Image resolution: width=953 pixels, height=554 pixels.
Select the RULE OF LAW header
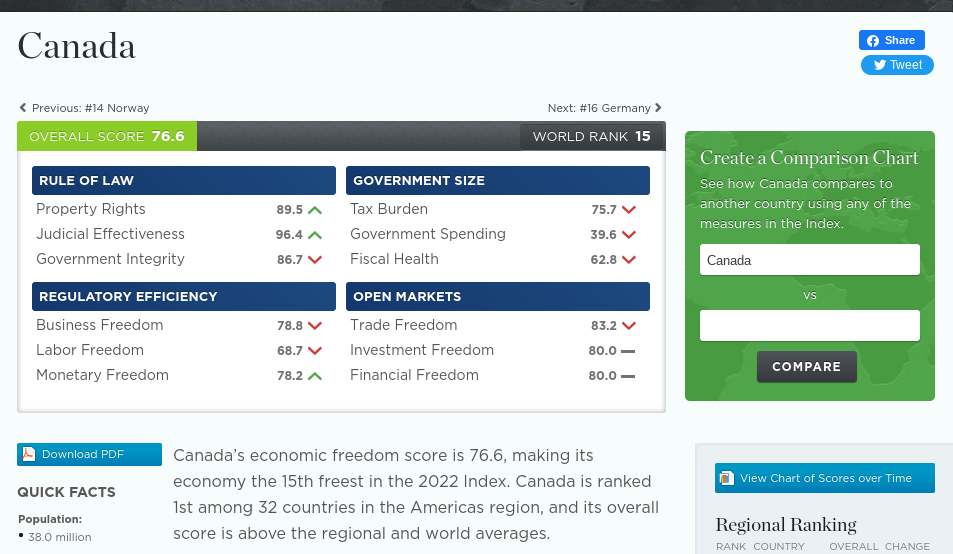coord(184,180)
